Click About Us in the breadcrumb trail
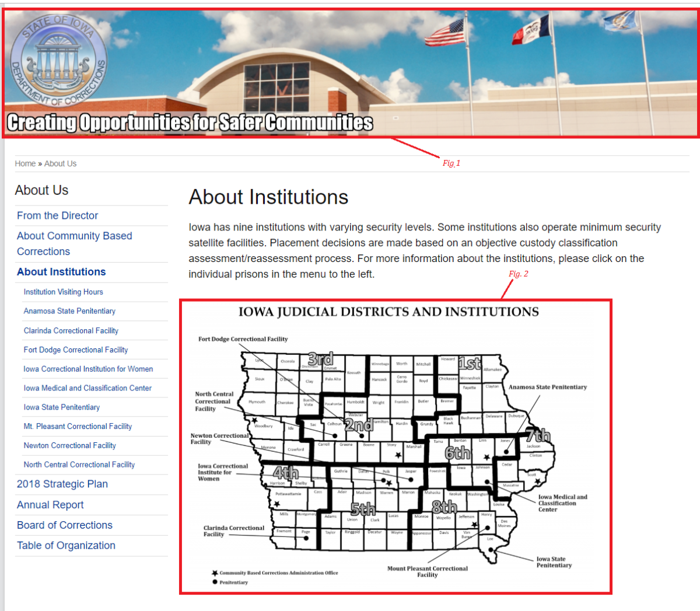700x611 pixels. (60, 163)
